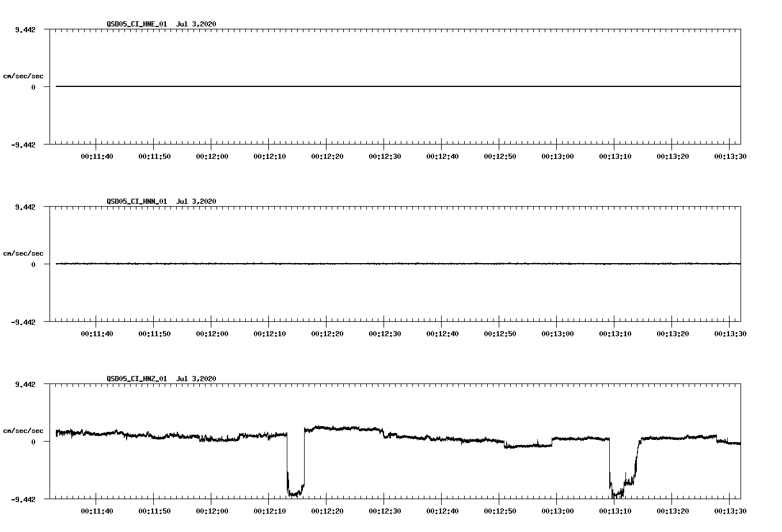Click the QSD05_CI_HNE_01 plot title
This screenshot has width=782, height=532.
161,24
